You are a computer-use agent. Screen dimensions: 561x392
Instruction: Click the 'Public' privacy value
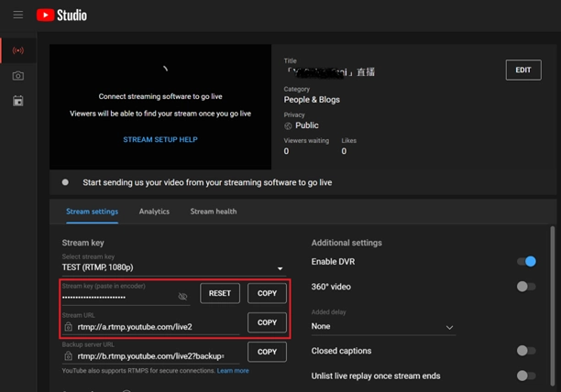(307, 125)
